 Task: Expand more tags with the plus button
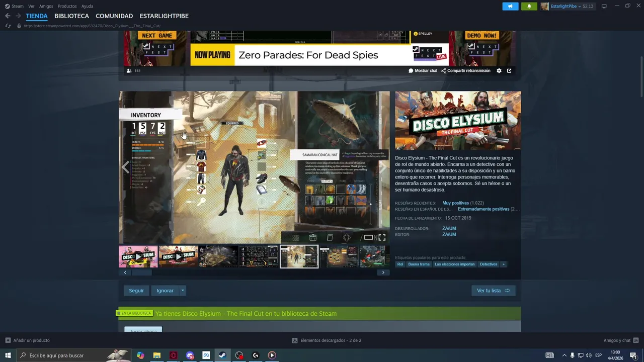(x=503, y=264)
